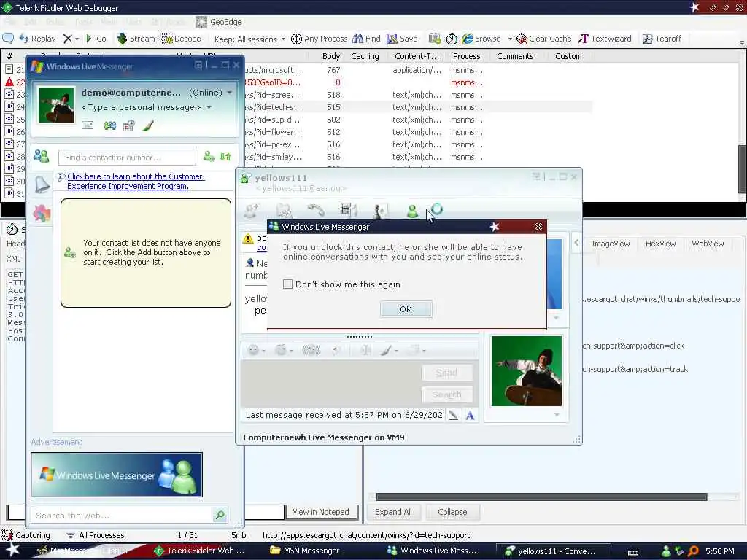Click the Tearoff toolbar button
This screenshot has height=560, width=747.
[x=662, y=39]
